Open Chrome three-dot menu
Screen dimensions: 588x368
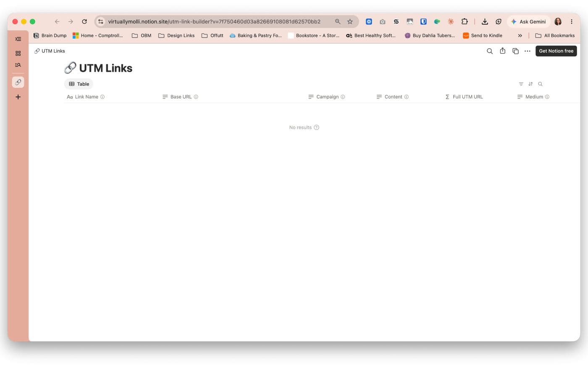point(572,22)
